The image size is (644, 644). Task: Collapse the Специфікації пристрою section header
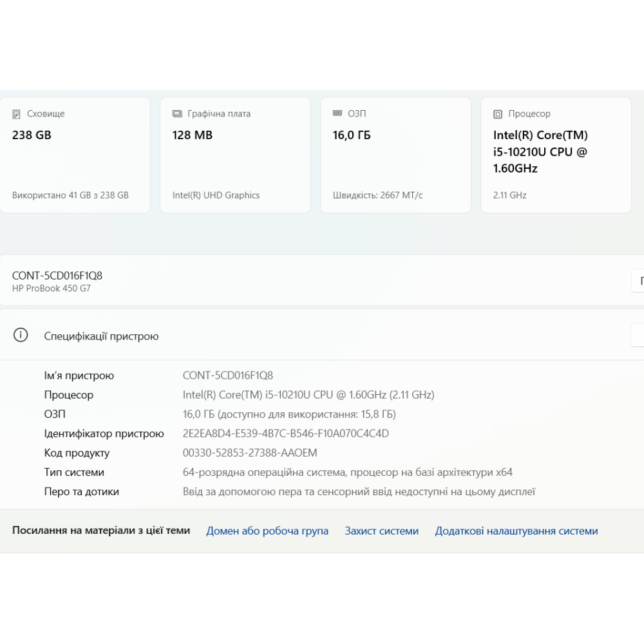[322, 336]
